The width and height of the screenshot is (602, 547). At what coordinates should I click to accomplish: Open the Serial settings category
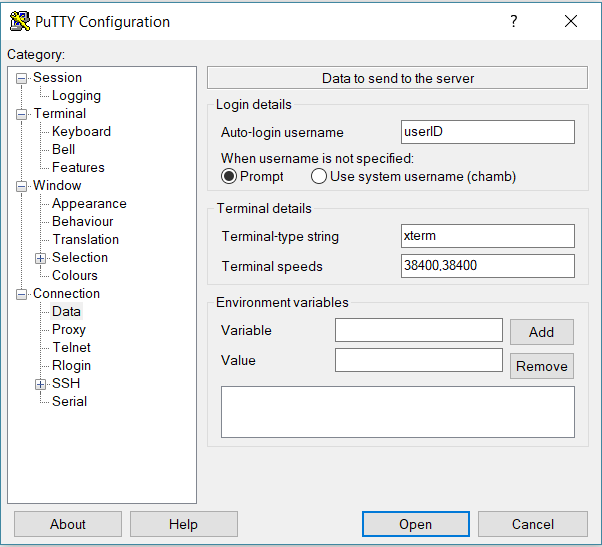point(69,402)
